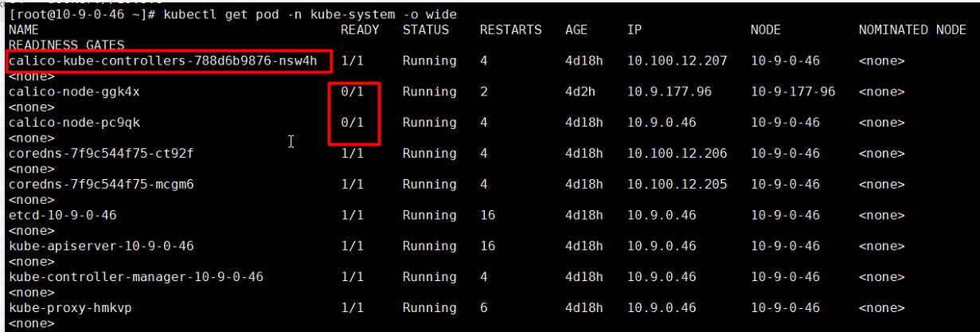Click Running status of kube-apiserver-10-9-0-46
The width and height of the screenshot is (980, 332).
click(430, 247)
